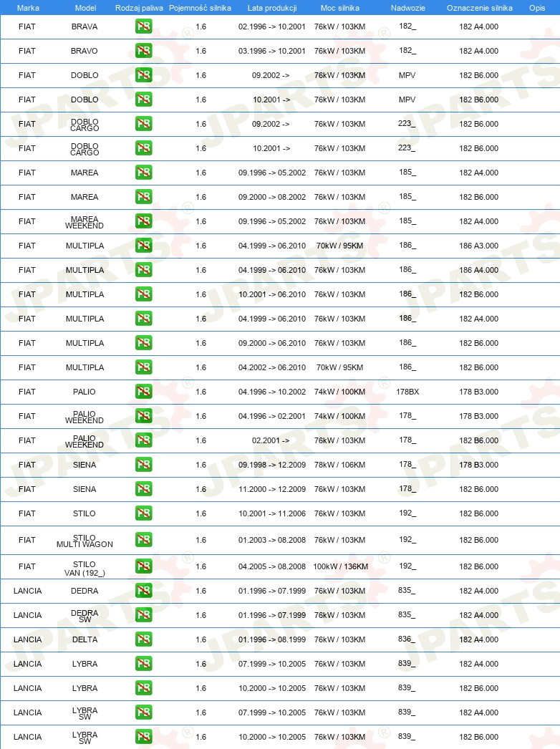Click the 100kW / 136KM power cell
The height and width of the screenshot is (749, 560).
[341, 567]
